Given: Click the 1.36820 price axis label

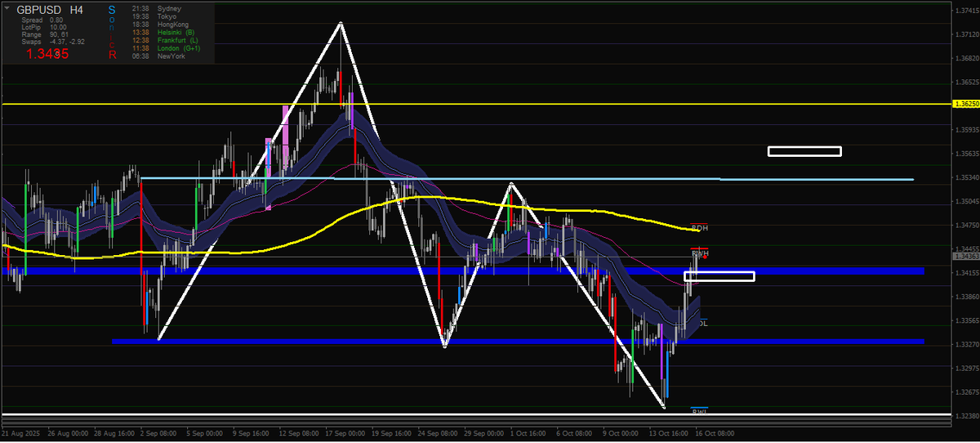Looking at the screenshot, I should click(x=965, y=58).
